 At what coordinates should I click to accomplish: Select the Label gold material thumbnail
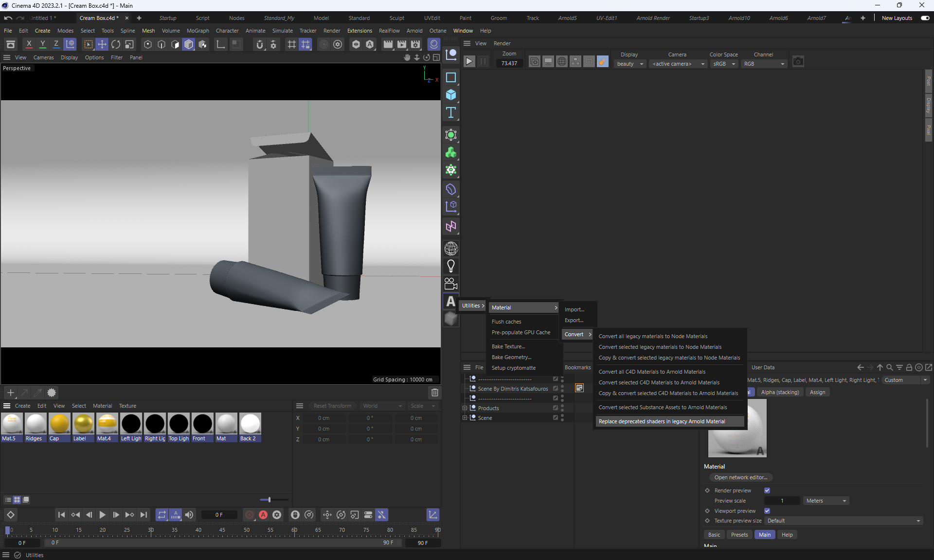(83, 424)
